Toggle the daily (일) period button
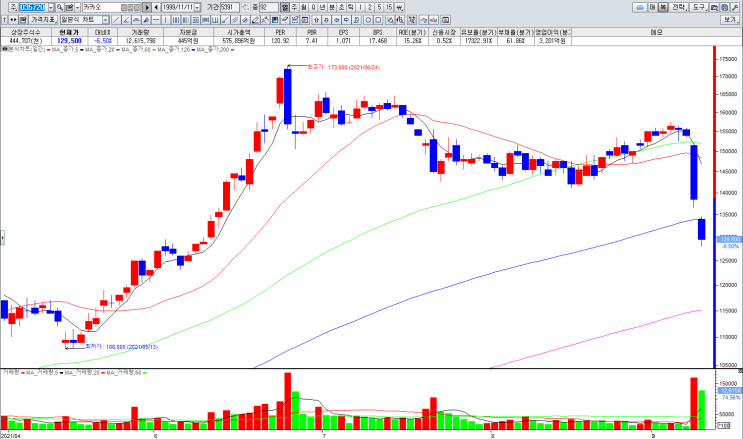Image resolution: width=743 pixels, height=439 pixels. coord(284,8)
